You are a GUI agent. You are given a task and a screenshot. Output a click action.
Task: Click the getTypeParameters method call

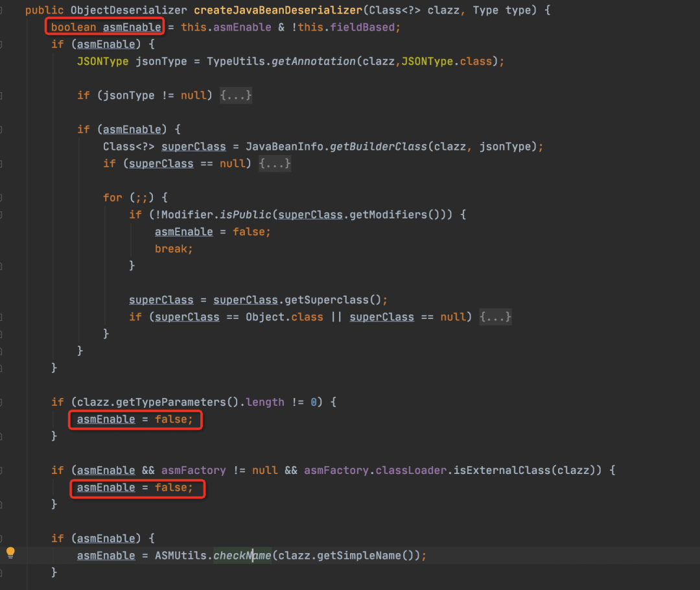171,402
